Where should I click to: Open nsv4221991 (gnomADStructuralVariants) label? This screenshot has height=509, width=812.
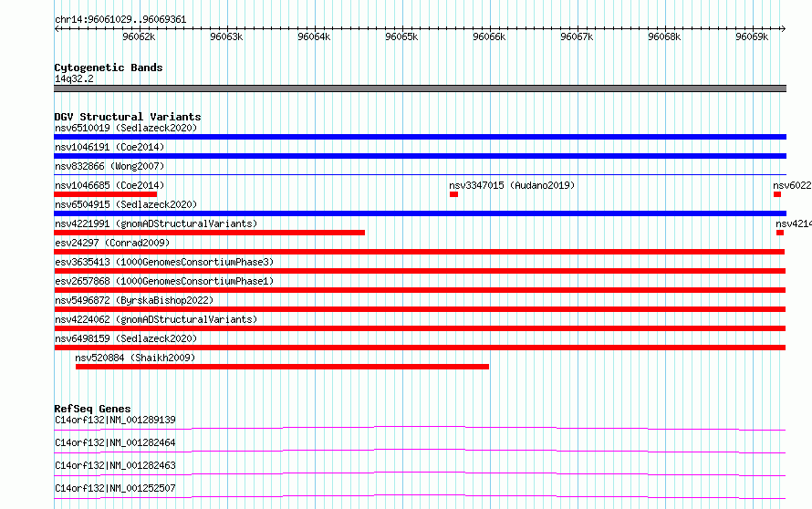156,223
